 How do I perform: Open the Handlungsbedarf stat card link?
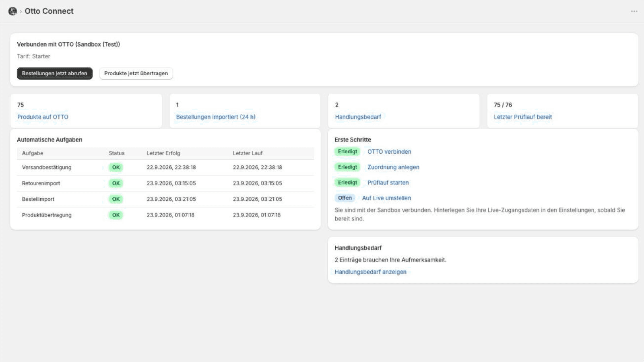click(x=358, y=117)
